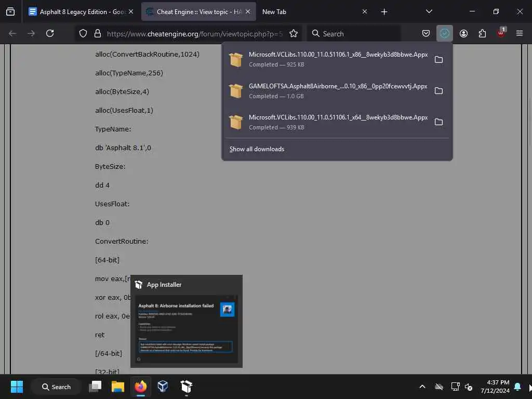Screen dimensions: 532x399
Task: Close the New Tab tab
Action: [x=365, y=12]
